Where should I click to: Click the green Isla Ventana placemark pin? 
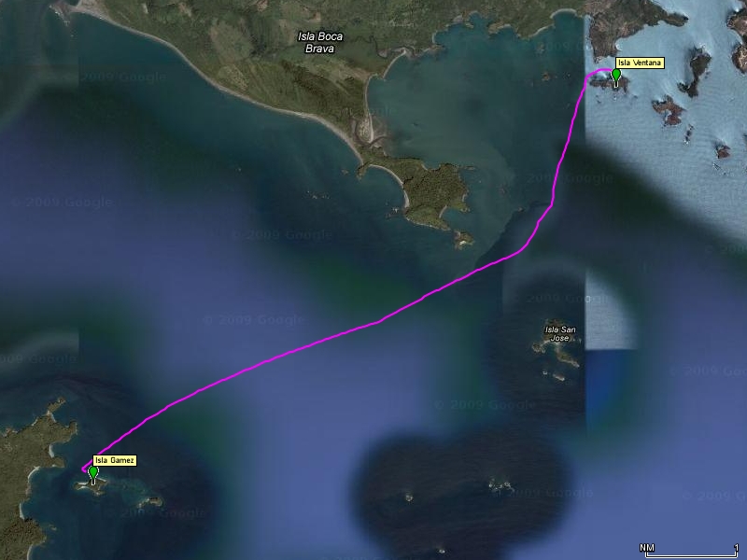click(616, 76)
